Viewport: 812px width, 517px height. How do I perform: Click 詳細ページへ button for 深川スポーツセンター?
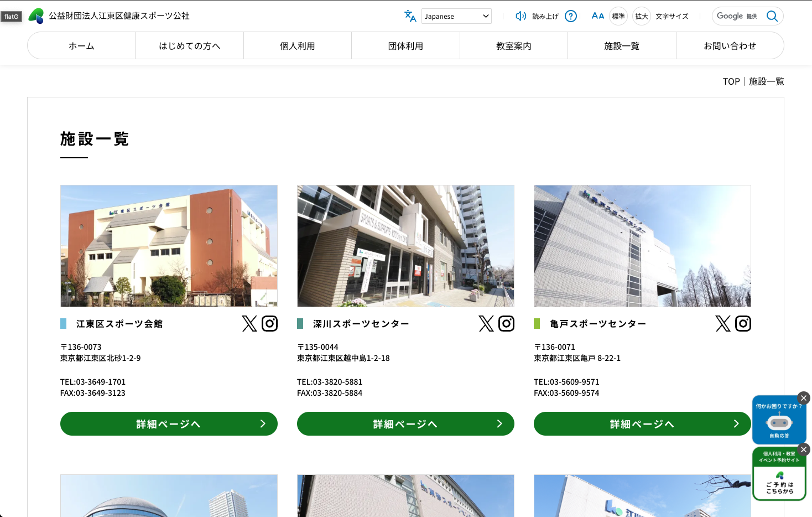405,423
